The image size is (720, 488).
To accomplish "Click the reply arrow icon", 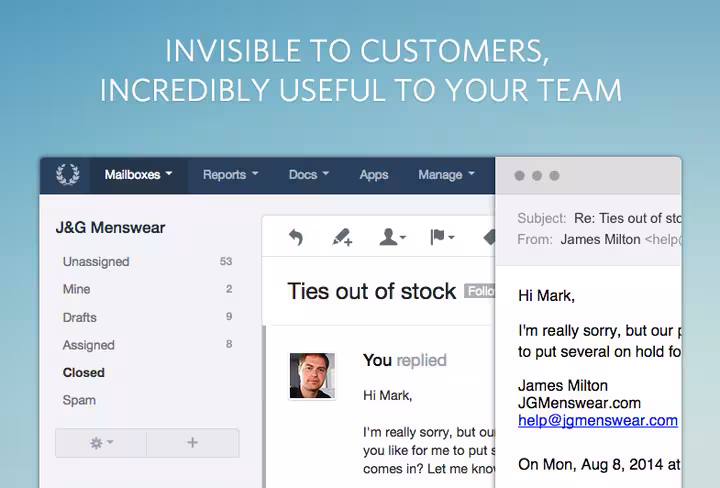I will tap(296, 237).
